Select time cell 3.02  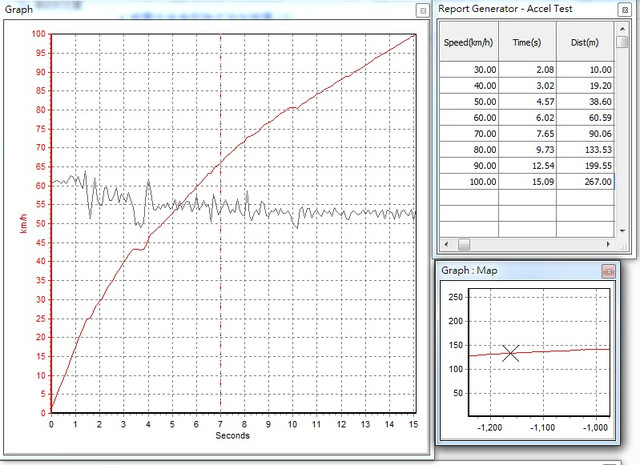527,86
